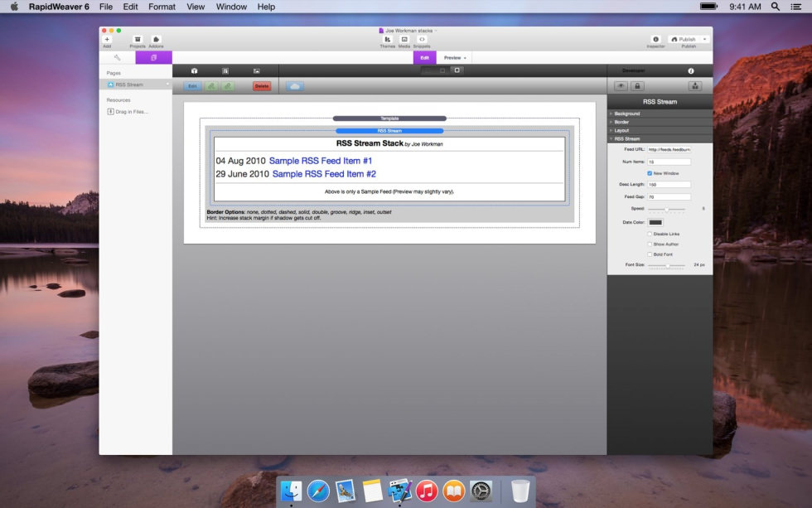The image size is (812, 508).
Task: Open the Preview dropdown
Action: (x=455, y=57)
